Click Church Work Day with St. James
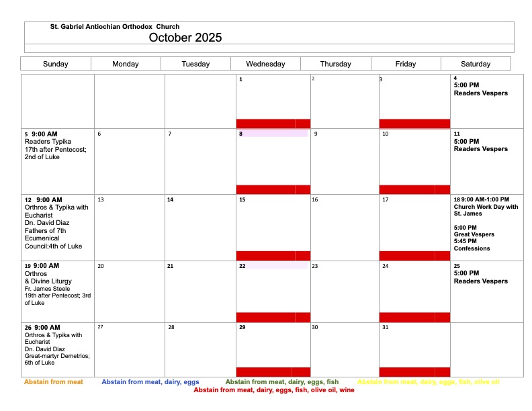The height and width of the screenshot is (411, 532). tap(486, 207)
